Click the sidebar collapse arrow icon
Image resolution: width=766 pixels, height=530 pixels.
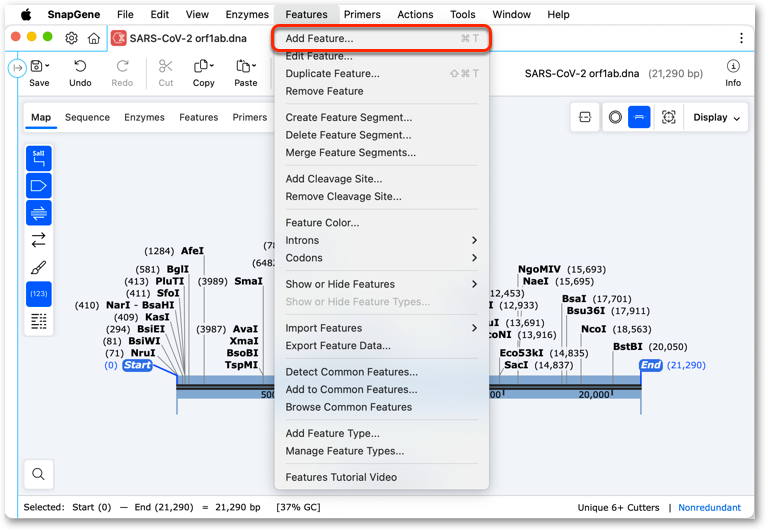click(x=18, y=68)
